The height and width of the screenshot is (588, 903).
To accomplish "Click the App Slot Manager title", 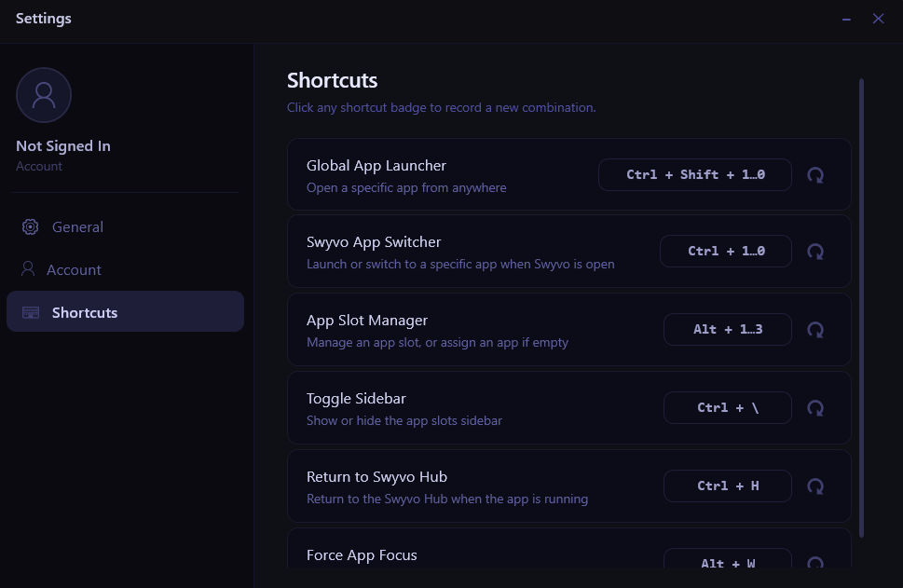I will pos(367,321).
